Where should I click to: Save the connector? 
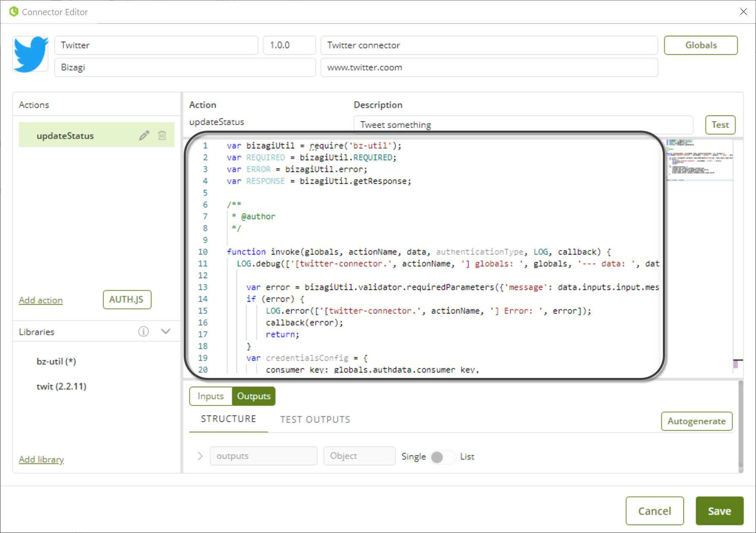(719, 511)
